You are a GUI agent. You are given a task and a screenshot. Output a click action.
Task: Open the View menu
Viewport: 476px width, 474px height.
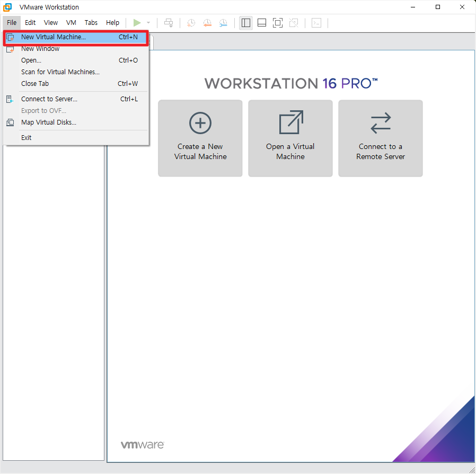pos(51,23)
